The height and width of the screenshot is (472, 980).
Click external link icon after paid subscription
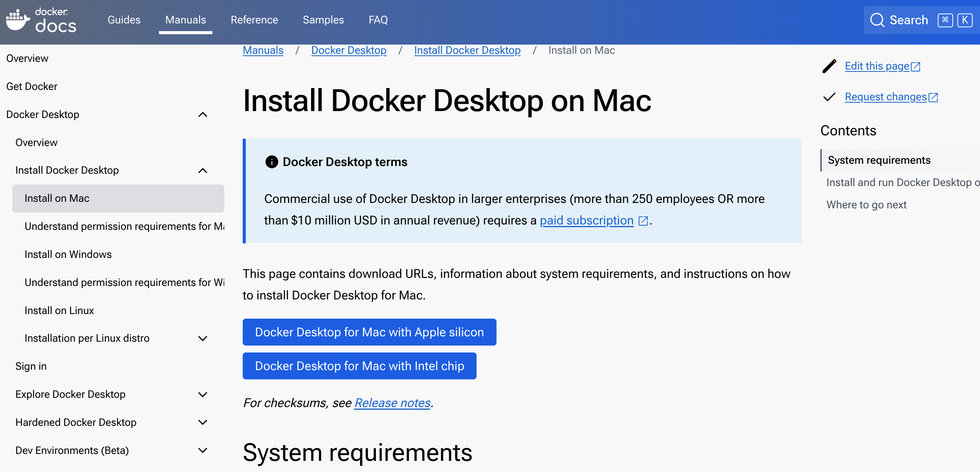[x=643, y=221]
